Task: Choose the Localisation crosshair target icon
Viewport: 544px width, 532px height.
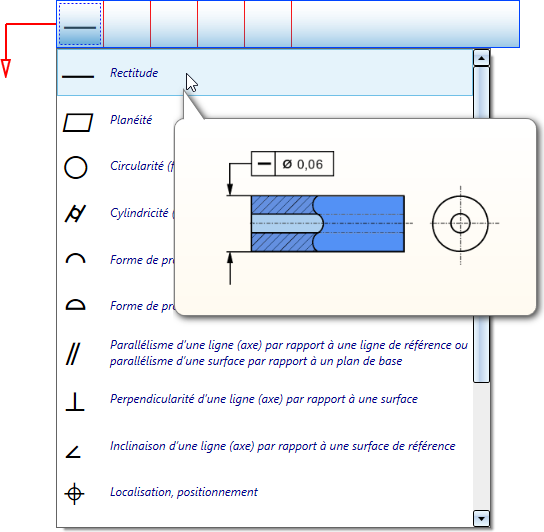Action: click(74, 493)
